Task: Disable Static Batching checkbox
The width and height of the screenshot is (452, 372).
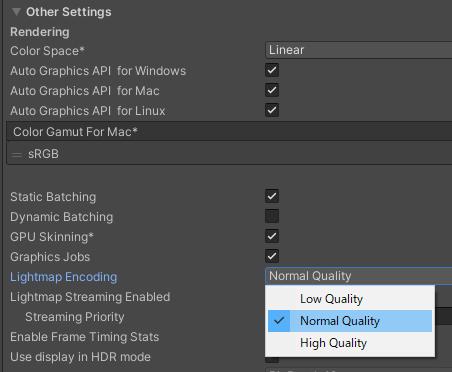Action: [x=272, y=196]
